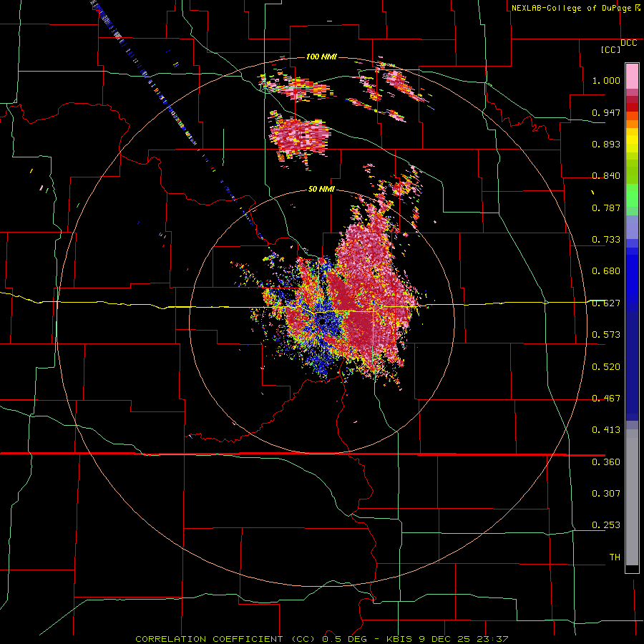Click the 0.947 legend value
The width and height of the screenshot is (644, 644).
[606, 112]
